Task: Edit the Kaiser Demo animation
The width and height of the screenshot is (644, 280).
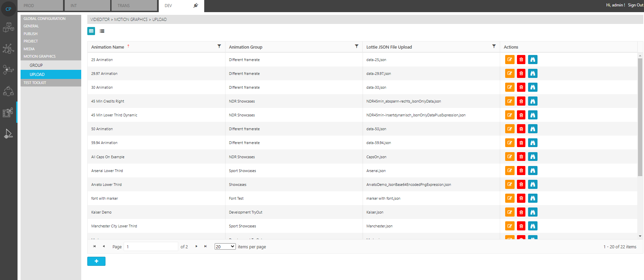Action: 510,212
